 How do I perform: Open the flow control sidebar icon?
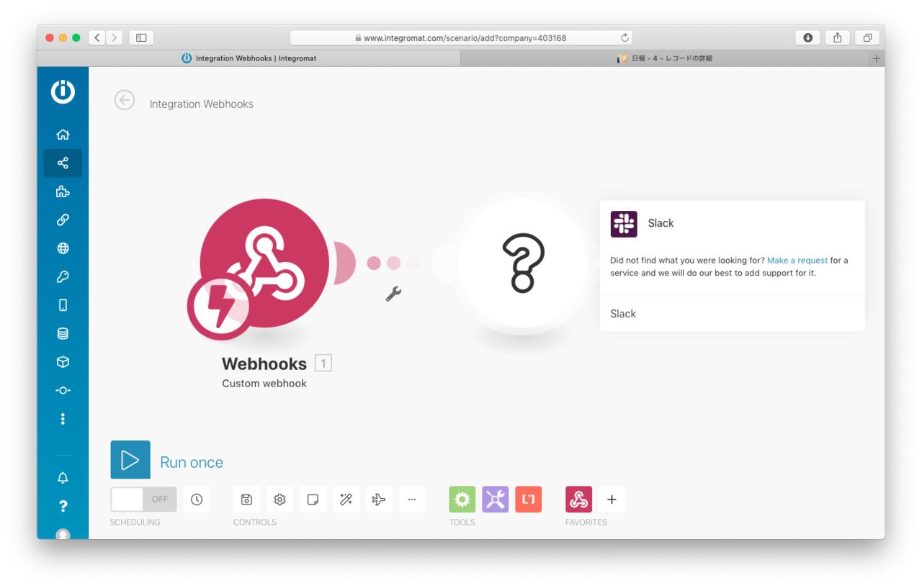pos(63,391)
